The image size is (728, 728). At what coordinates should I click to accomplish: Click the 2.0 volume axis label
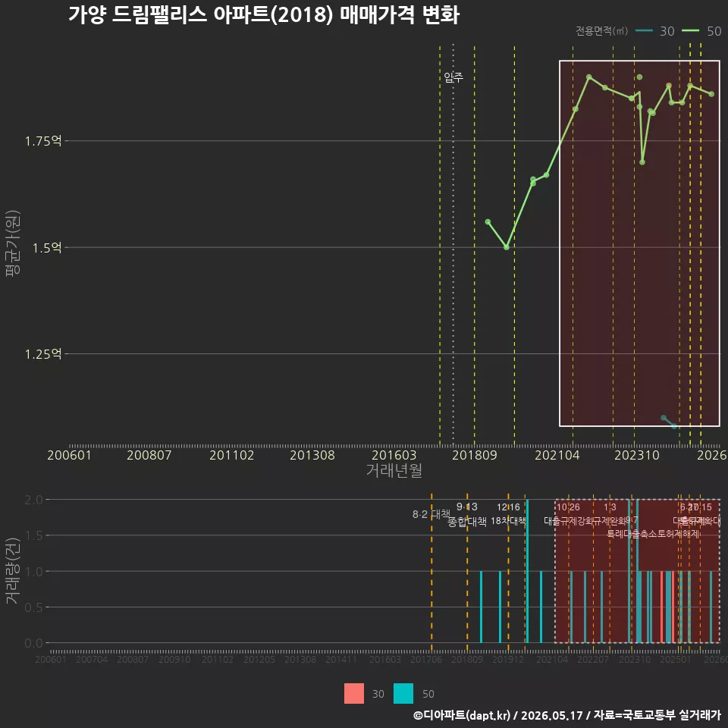pos(33,500)
